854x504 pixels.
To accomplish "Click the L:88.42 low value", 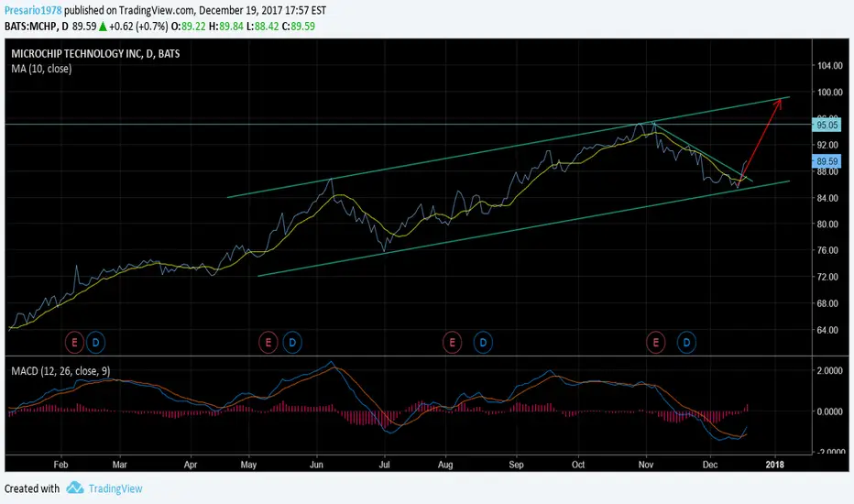I will coord(262,27).
